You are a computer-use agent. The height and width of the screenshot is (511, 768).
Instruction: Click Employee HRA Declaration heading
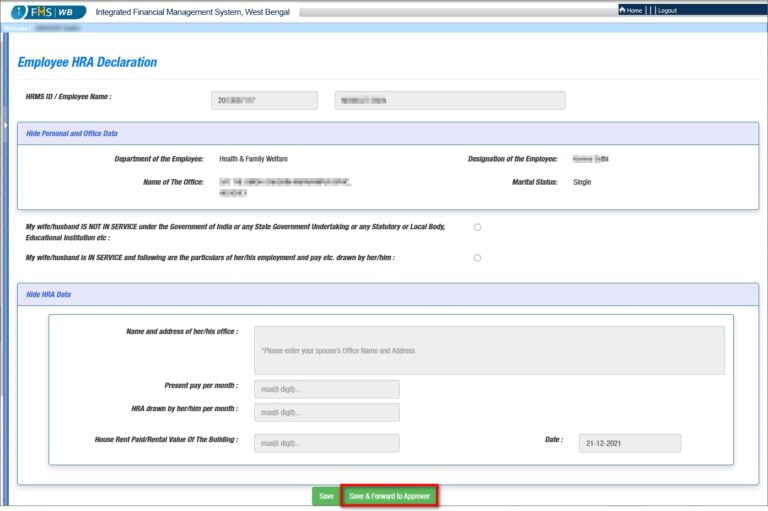click(x=87, y=62)
